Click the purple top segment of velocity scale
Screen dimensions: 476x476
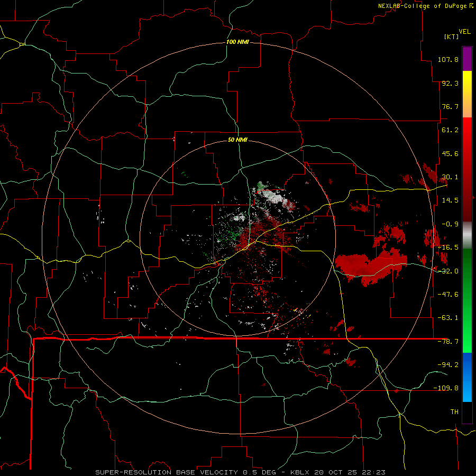click(467, 59)
